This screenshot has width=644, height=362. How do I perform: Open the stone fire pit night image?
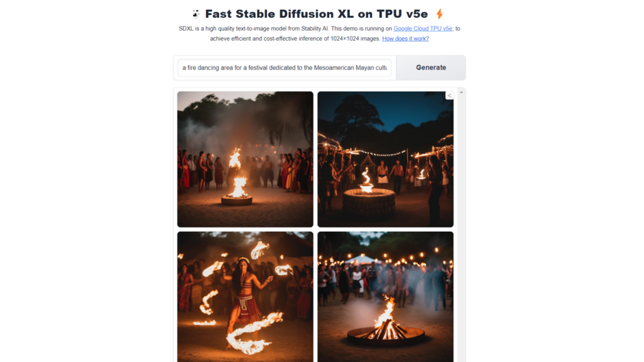click(x=385, y=160)
